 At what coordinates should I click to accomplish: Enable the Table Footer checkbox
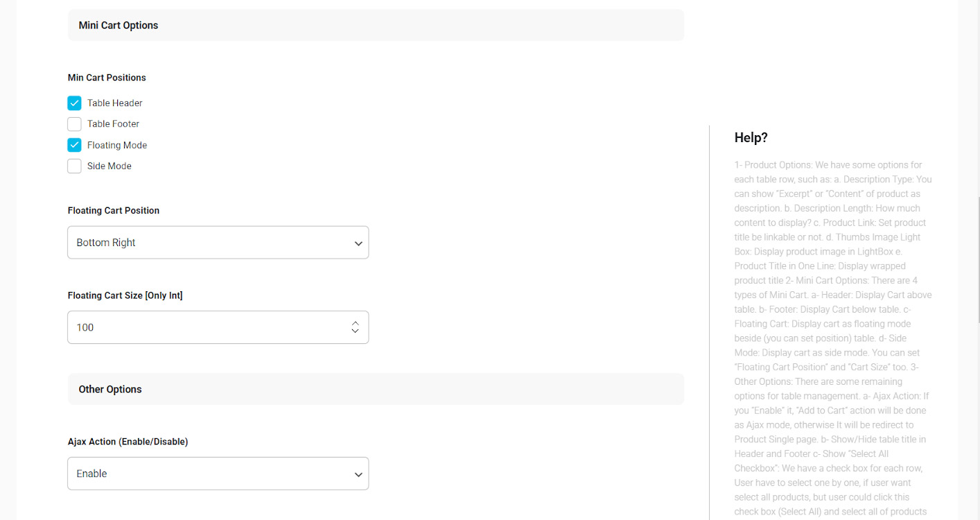click(x=74, y=124)
